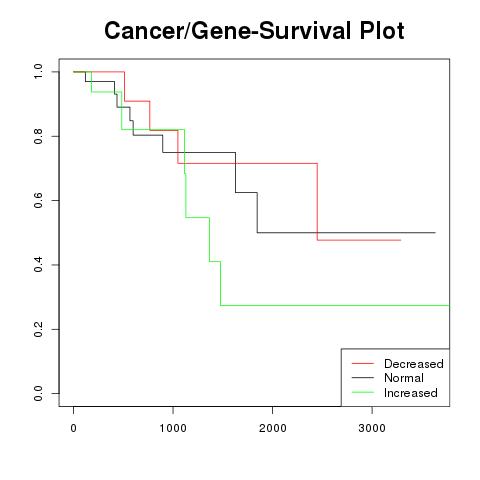The image size is (480, 480).
Task: Click the 2000 x-axis tick label
Action: [x=273, y=428]
